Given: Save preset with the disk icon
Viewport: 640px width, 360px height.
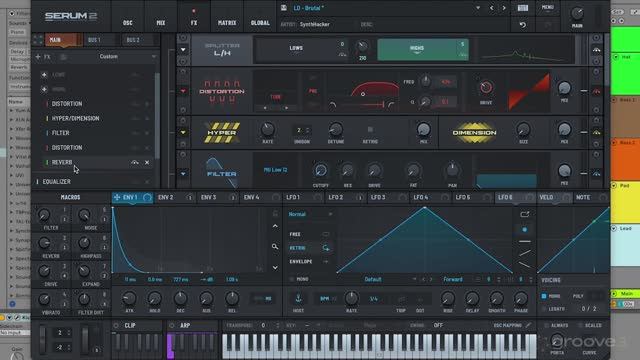Looking at the screenshot, I should (284, 8).
